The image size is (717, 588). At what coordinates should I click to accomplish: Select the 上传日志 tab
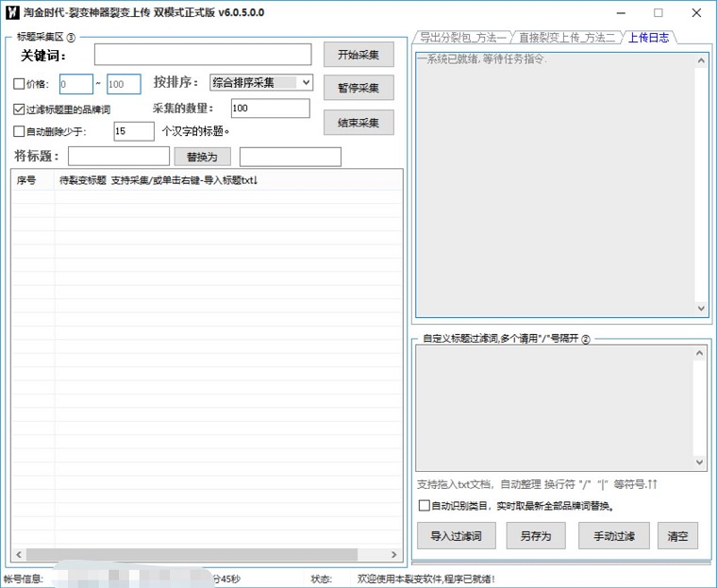(x=648, y=38)
